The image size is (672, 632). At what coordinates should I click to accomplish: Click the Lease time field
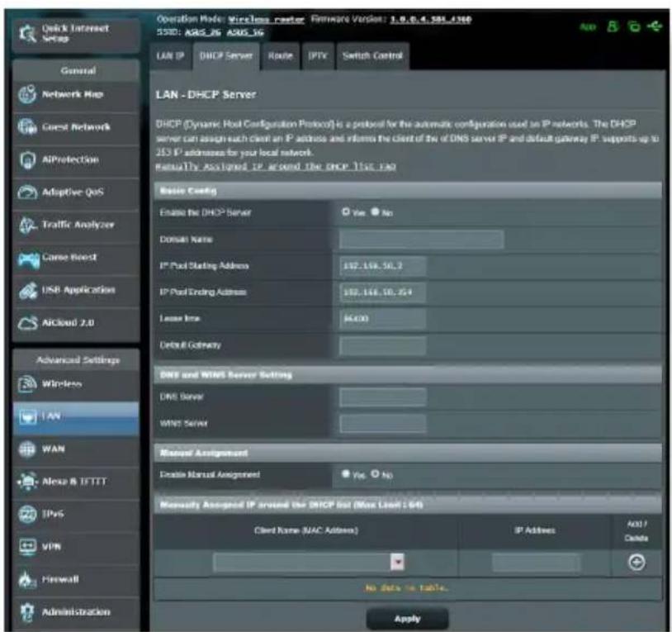[x=383, y=319]
